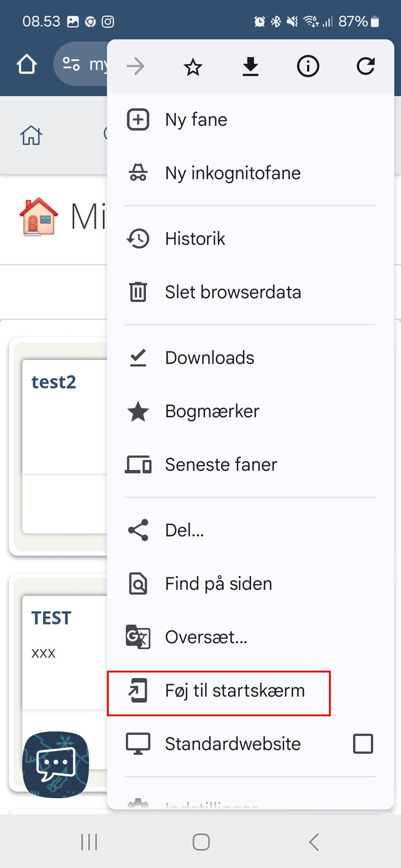Open Downloads menu entry

pos(251,358)
